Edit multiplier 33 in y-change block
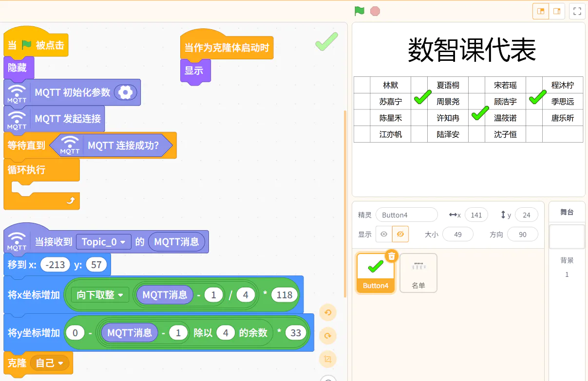This screenshot has height=381, width=588. (x=296, y=333)
